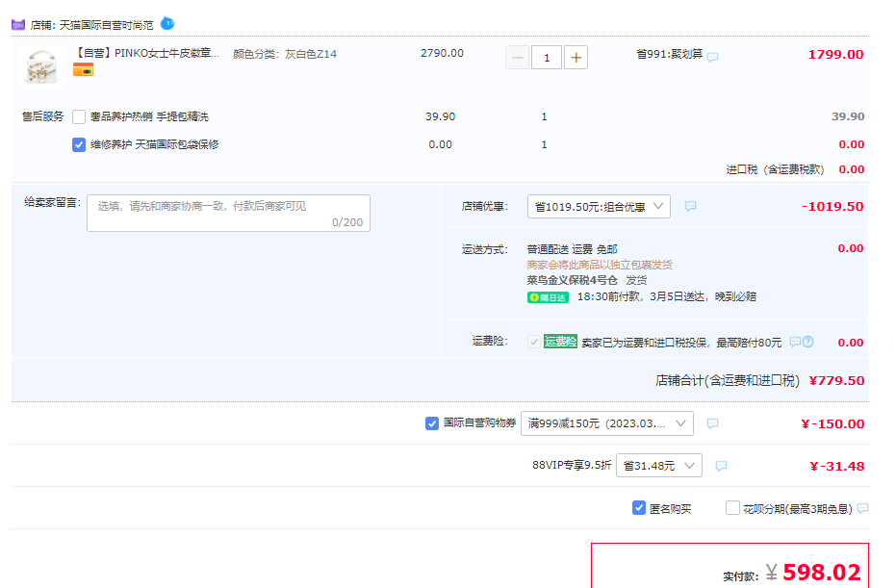Uncheck the 匿名购买 checkbox

pos(639,507)
